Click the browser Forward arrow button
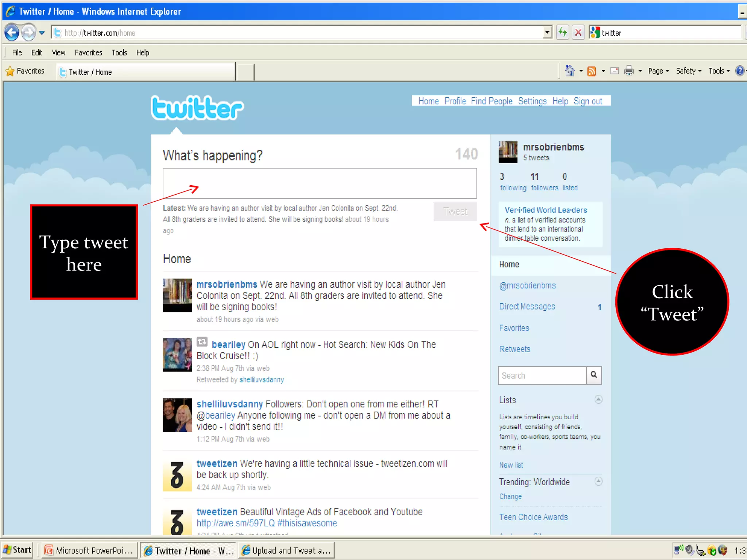747x560 pixels. click(x=28, y=33)
